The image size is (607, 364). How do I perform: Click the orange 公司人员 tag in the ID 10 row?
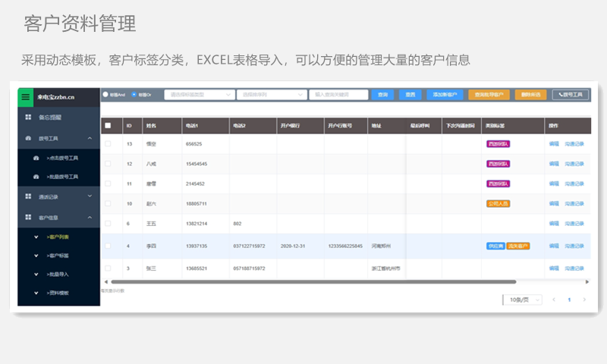click(x=498, y=203)
